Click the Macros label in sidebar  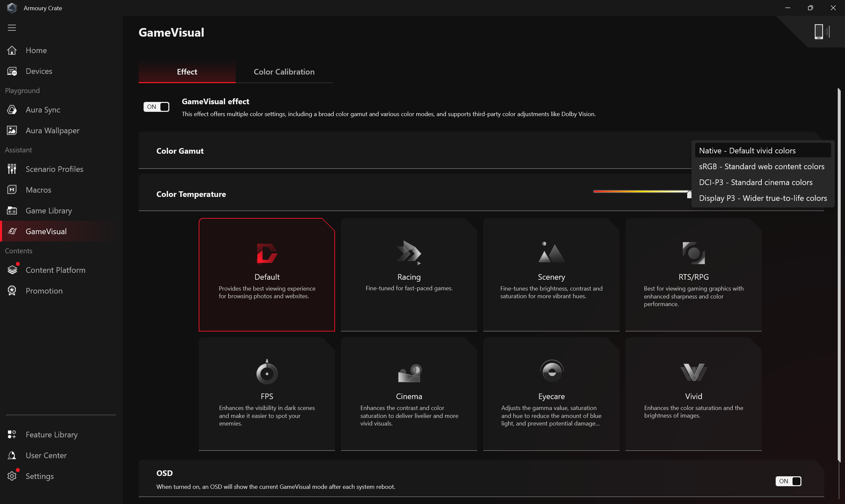pos(38,190)
